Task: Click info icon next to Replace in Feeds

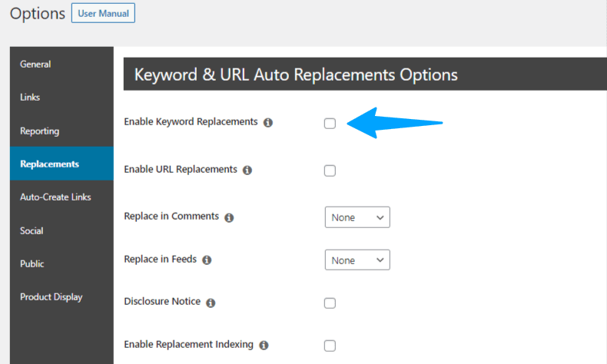Action: (207, 260)
